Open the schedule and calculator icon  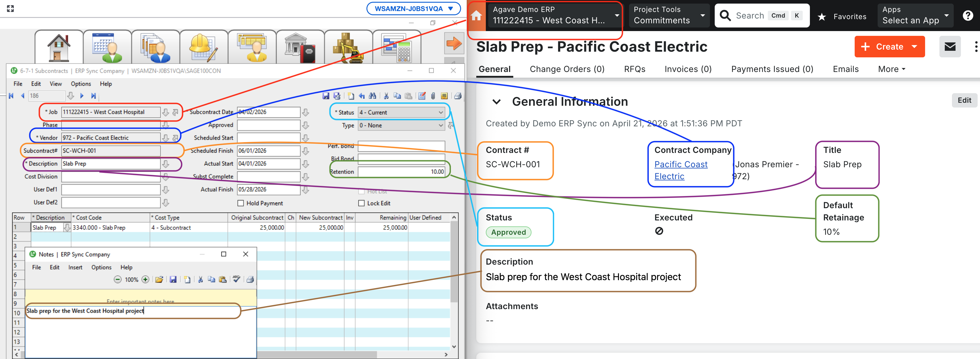(x=397, y=47)
